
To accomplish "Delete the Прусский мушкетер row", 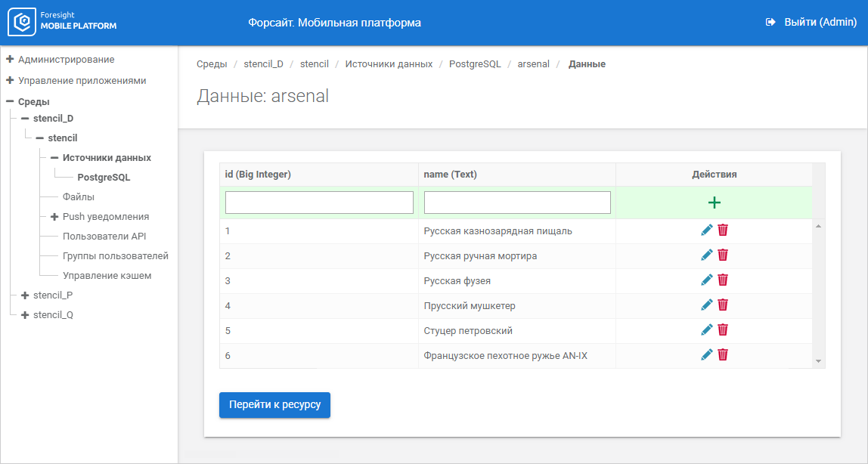I will click(x=723, y=305).
